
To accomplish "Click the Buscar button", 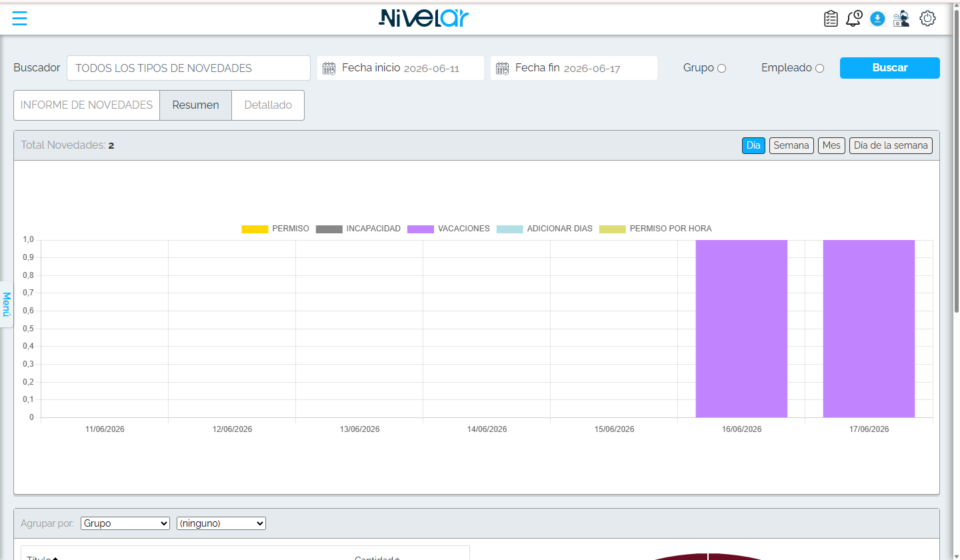I will (890, 68).
